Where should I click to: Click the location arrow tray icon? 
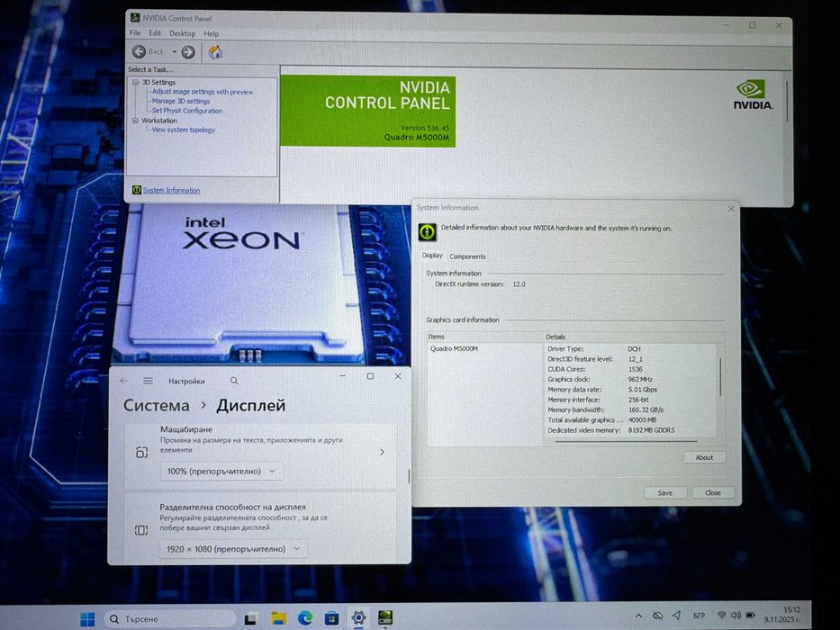[x=677, y=616]
